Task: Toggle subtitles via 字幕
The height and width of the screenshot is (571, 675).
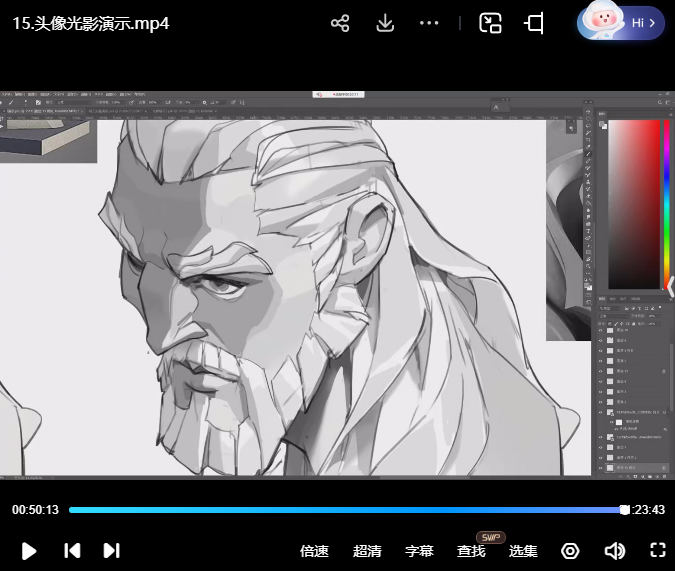Action: pyautogui.click(x=419, y=551)
